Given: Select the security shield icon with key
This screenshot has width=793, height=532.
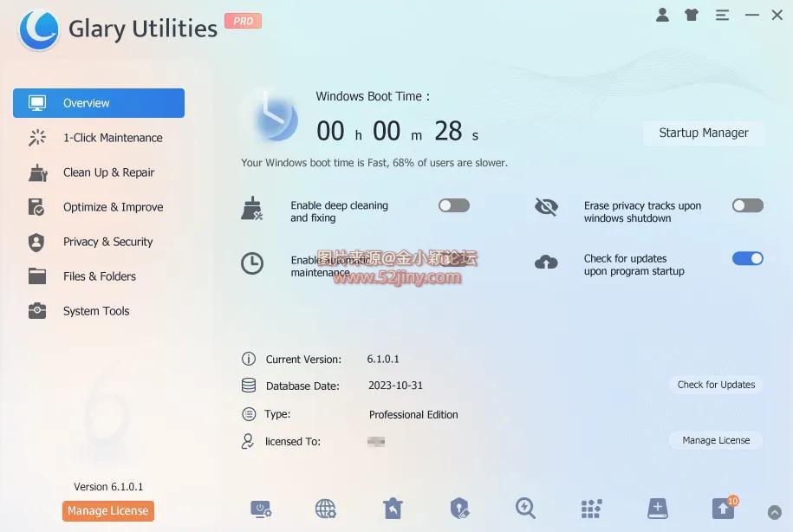Looking at the screenshot, I should (x=459, y=509).
